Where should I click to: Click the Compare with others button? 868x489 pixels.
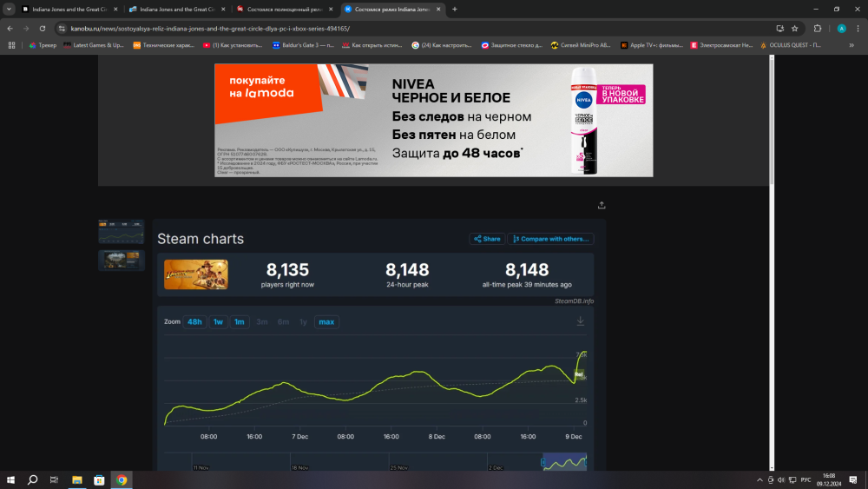[x=550, y=239]
